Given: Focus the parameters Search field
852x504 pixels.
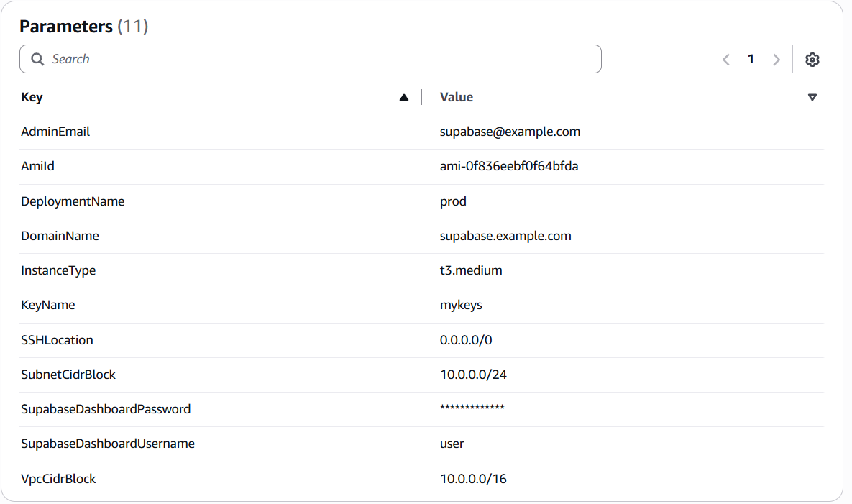Looking at the screenshot, I should tap(311, 59).
